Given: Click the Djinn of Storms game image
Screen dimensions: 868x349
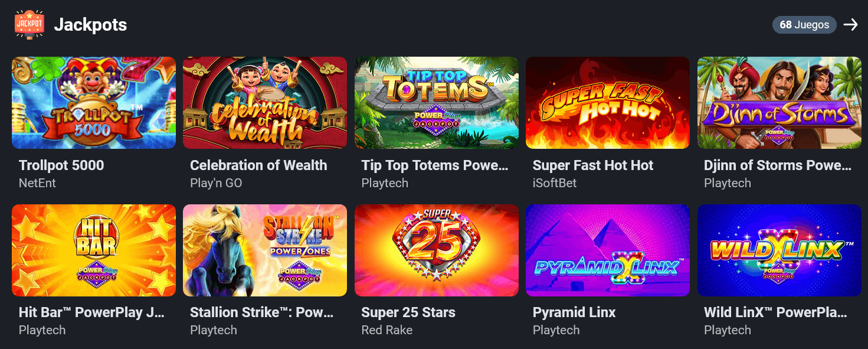Looking at the screenshot, I should coord(779,103).
